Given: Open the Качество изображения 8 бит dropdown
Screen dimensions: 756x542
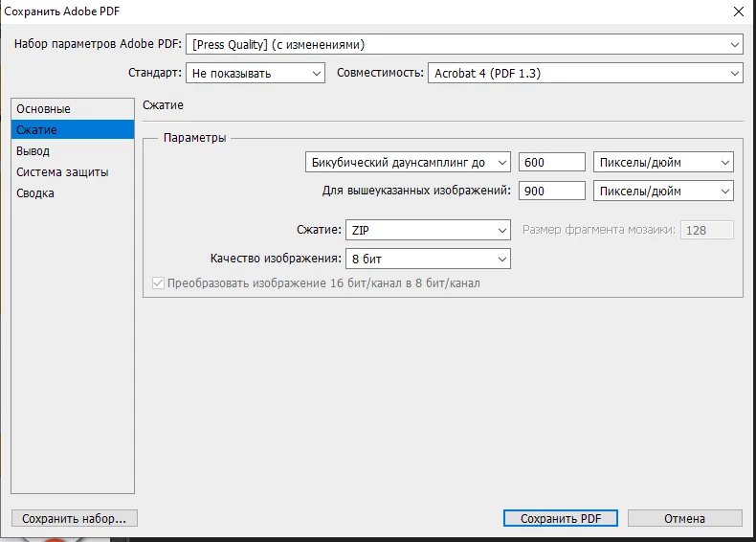Looking at the screenshot, I should coord(428,259).
